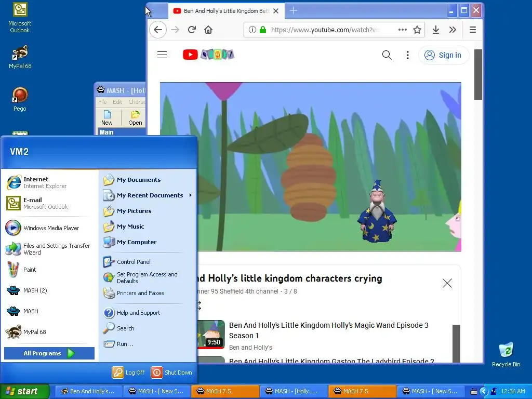Expand All Programs
Screen dimensions: 532x399
click(x=49, y=353)
